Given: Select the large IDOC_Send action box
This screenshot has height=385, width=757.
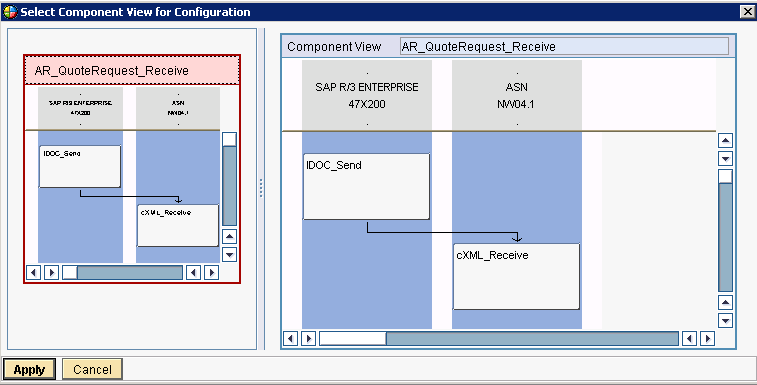Looking at the screenshot, I should click(366, 186).
